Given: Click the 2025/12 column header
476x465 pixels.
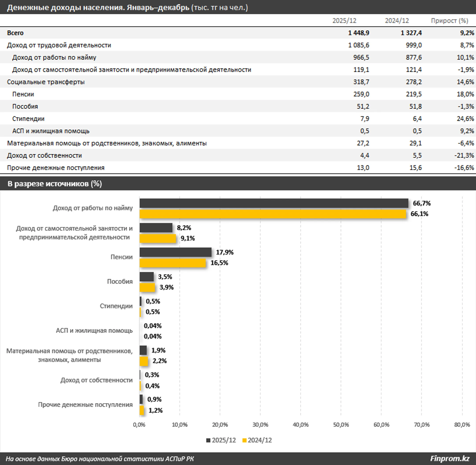Looking at the screenshot, I should tap(344, 20).
